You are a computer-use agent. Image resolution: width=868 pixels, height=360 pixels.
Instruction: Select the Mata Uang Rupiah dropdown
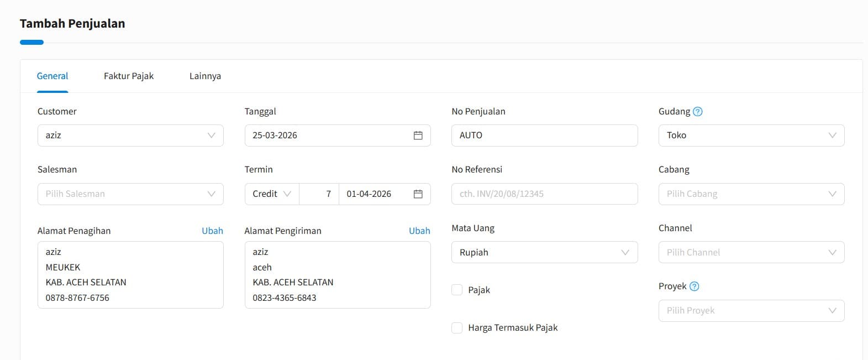pyautogui.click(x=544, y=253)
